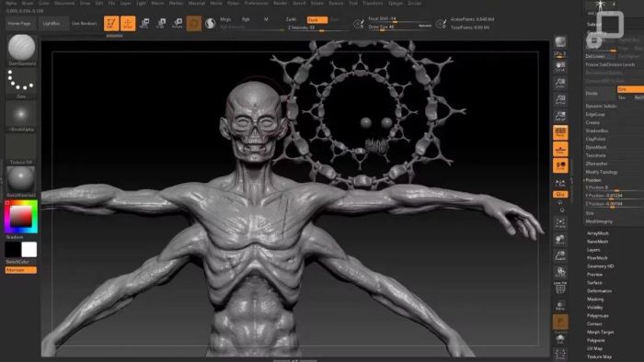Expand the Masking section

(x=595, y=300)
